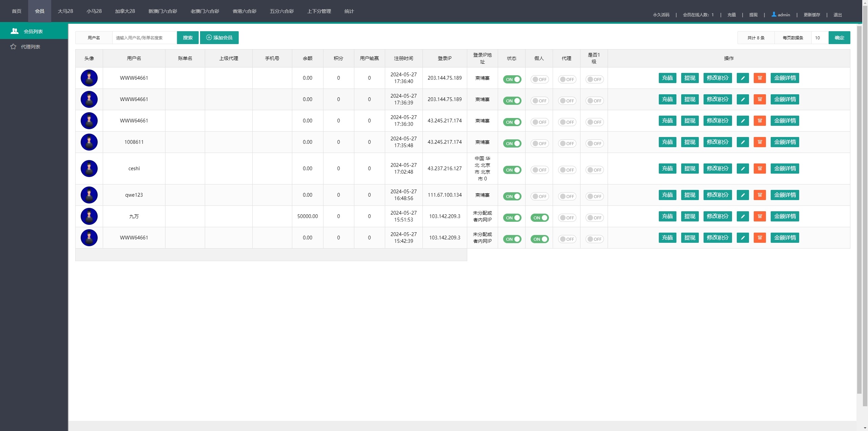Open the 上下分管理 menu
The image size is (868, 431).
click(x=319, y=11)
